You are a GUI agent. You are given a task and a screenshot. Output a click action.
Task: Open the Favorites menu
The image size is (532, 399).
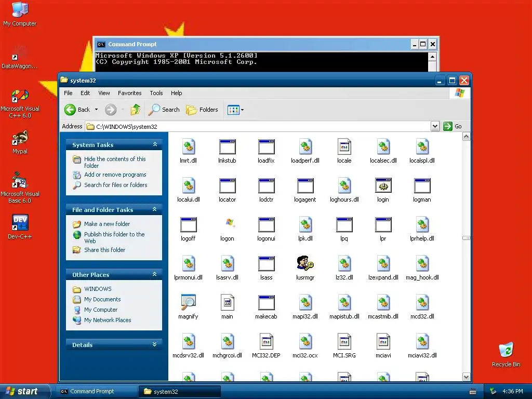[x=129, y=93]
